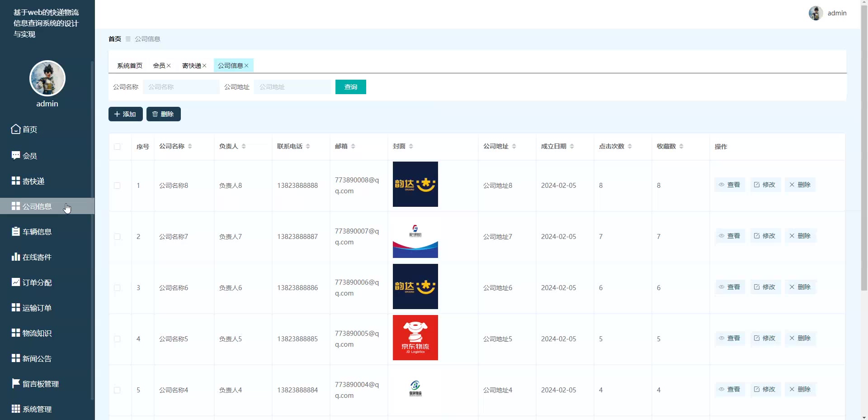The image size is (868, 420).
Task: Open the 首页 home icon in sidebar
Action: pyautogui.click(x=16, y=129)
